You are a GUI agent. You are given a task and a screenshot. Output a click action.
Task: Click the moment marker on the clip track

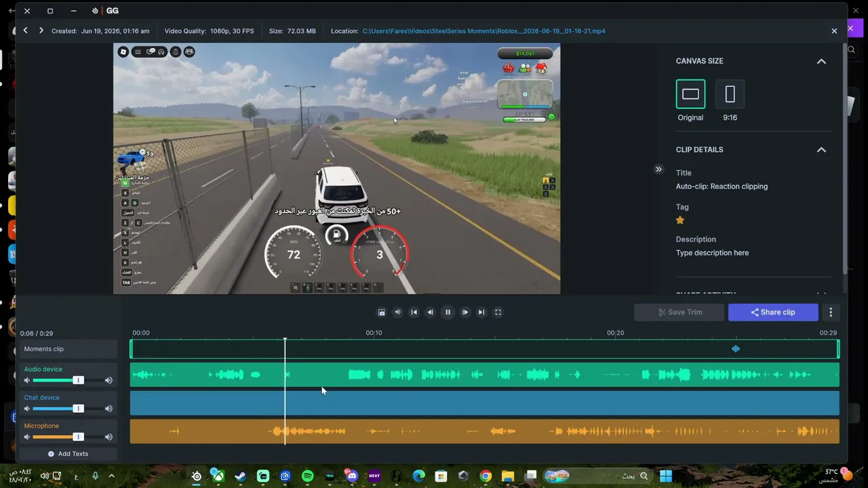[736, 349]
